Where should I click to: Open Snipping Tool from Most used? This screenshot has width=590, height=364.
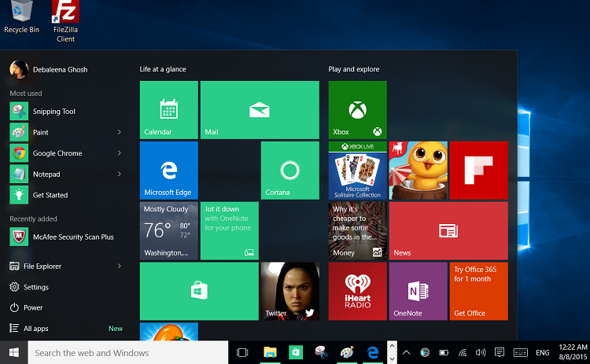coord(66,112)
